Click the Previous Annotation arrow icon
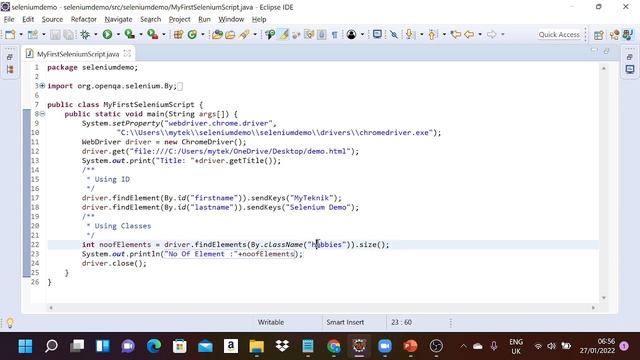The height and width of the screenshot is (360, 640). [432, 35]
